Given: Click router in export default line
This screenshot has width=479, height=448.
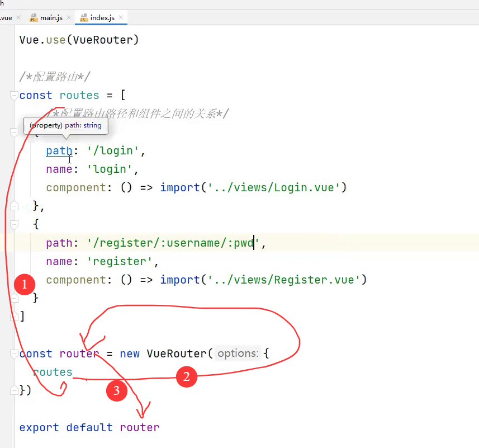Looking at the screenshot, I should 140,427.
